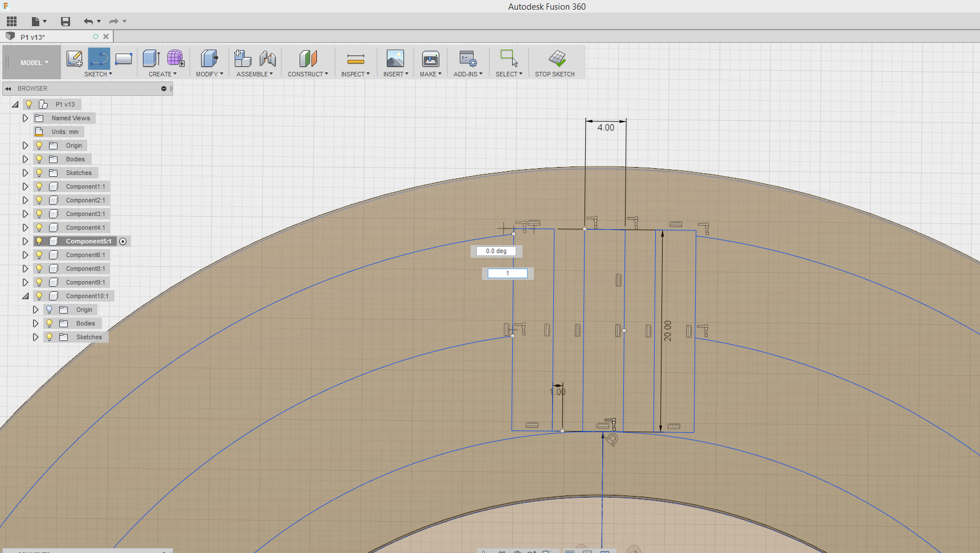Toggle visibility bulb of Component6:1

coord(39,255)
